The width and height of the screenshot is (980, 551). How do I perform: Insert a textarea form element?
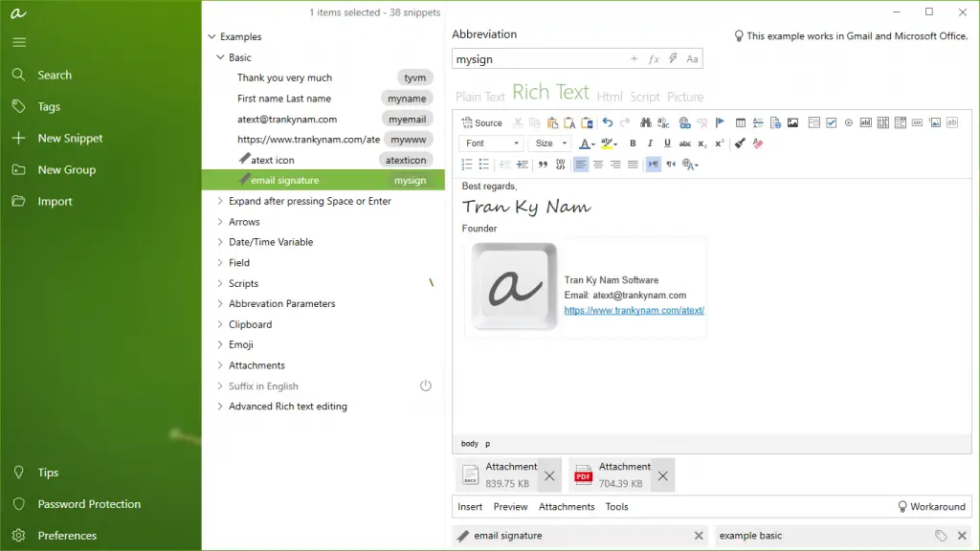883,123
